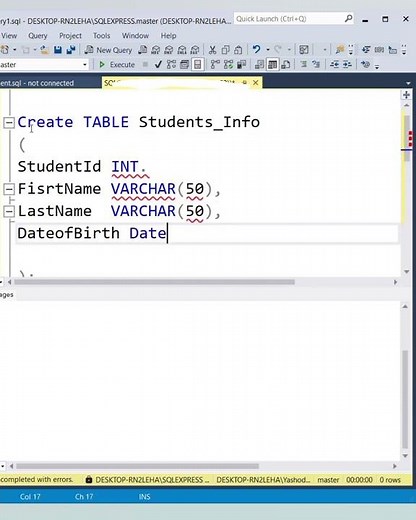Select Results to Grid icon

click(x=273, y=64)
